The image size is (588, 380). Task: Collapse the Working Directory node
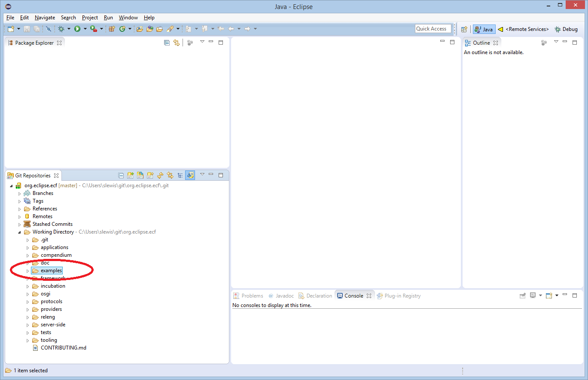[x=19, y=232]
